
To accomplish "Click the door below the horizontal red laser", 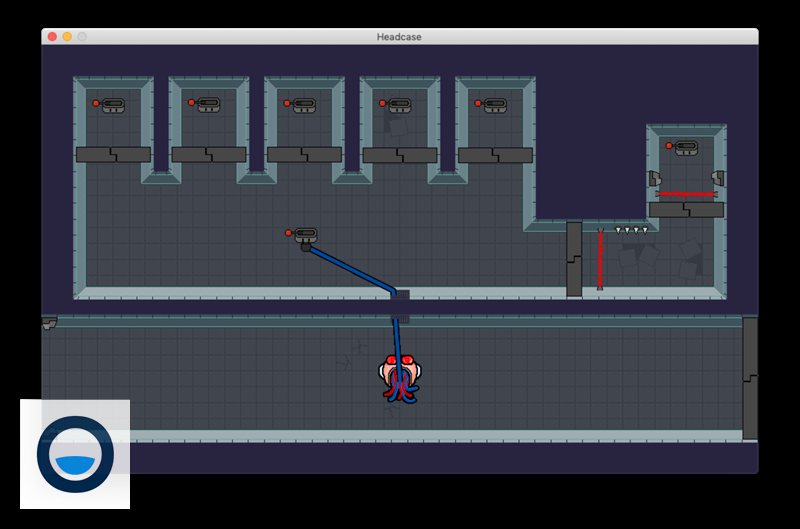I will [x=686, y=210].
